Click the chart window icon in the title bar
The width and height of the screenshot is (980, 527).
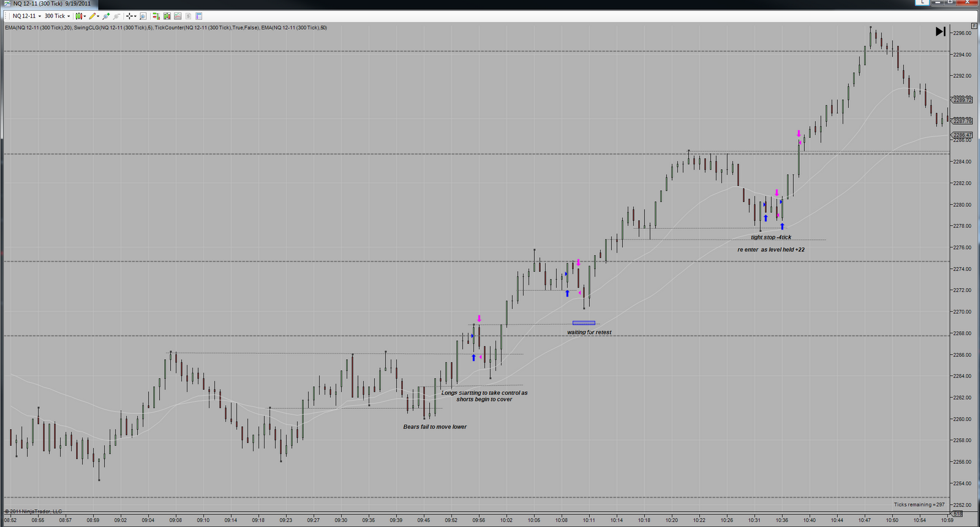(x=7, y=4)
